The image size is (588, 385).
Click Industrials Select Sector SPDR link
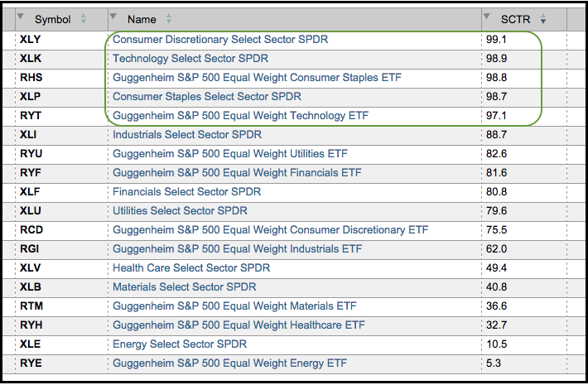tap(187, 135)
